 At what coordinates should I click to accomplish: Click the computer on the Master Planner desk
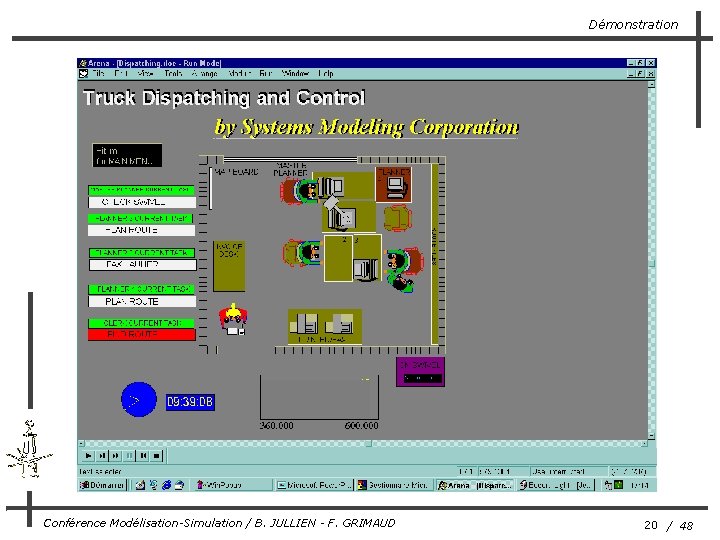click(332, 186)
